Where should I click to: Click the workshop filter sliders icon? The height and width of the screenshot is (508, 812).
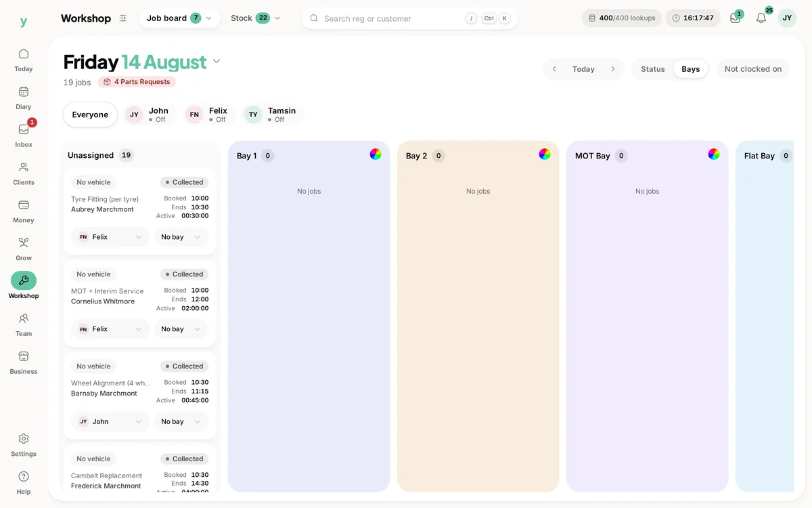coord(122,18)
